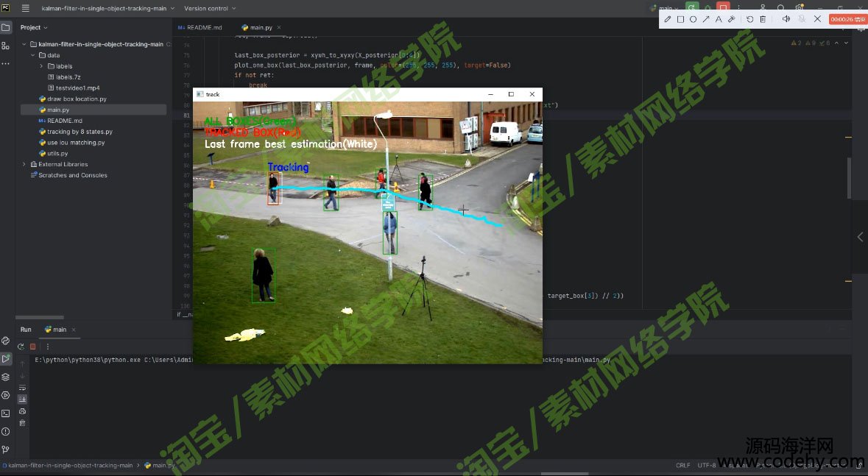868x476 pixels.
Task: Open the run configuration more-actions menu
Action: (738, 8)
